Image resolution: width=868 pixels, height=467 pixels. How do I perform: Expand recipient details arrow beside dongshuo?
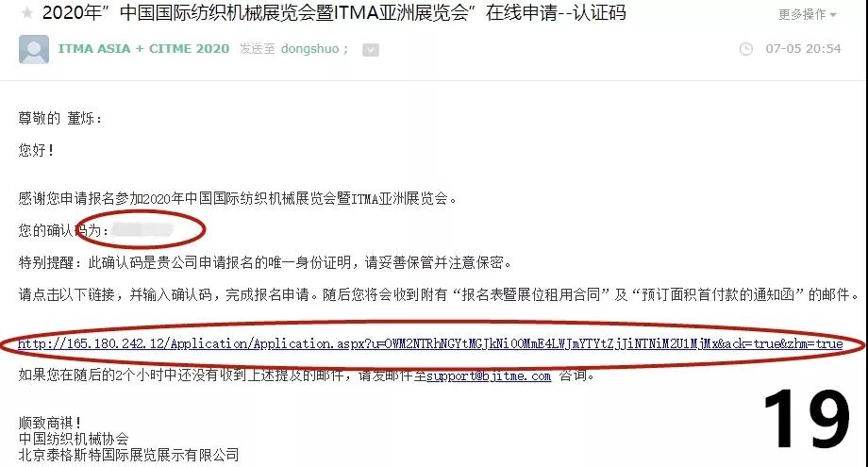point(371,50)
